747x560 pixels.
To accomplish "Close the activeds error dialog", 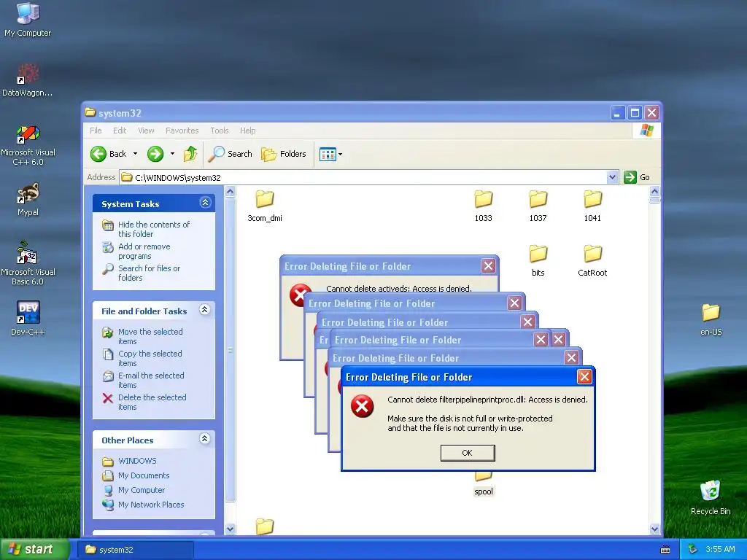I will coord(488,265).
